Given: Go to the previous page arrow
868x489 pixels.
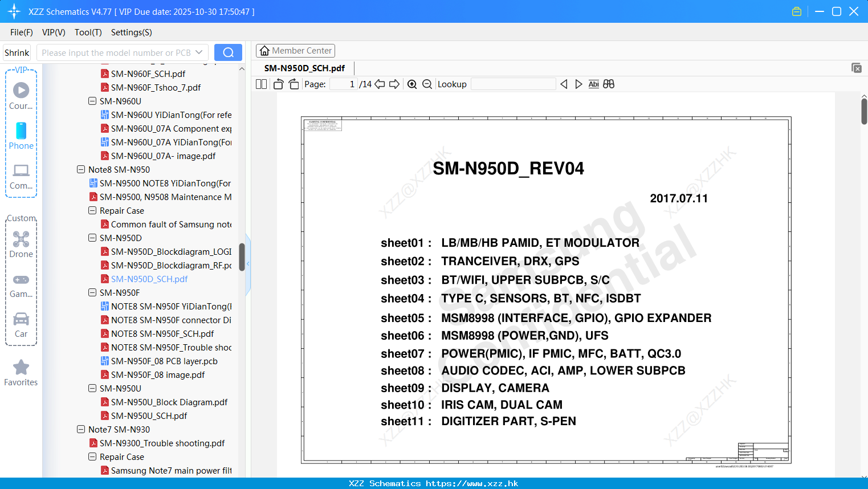Looking at the screenshot, I should (380, 84).
